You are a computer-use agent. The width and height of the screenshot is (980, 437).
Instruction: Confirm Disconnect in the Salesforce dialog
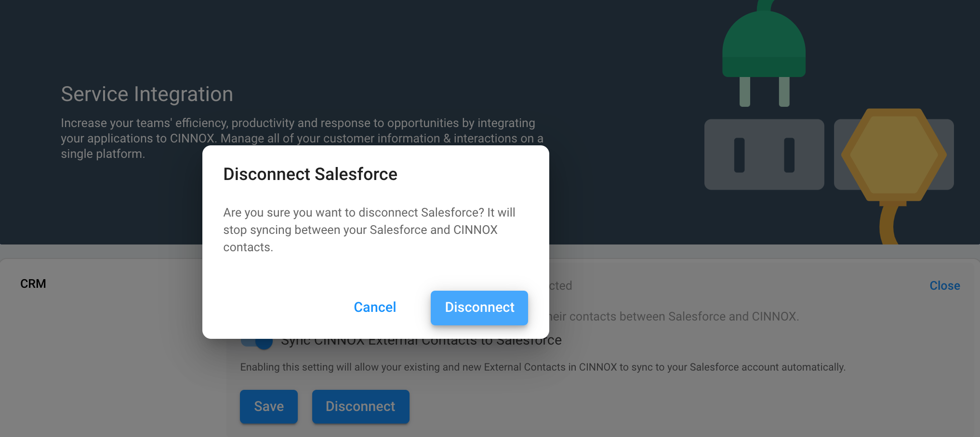point(479,308)
